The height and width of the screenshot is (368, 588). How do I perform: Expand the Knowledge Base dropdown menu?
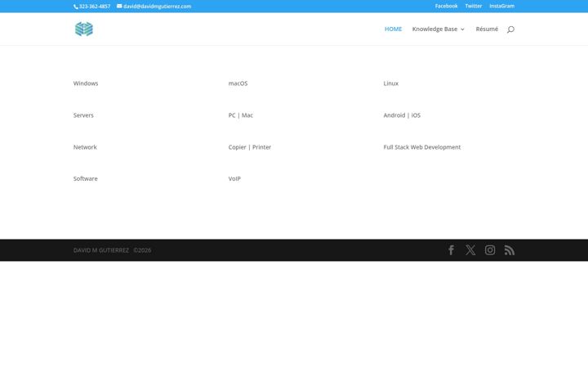438,29
